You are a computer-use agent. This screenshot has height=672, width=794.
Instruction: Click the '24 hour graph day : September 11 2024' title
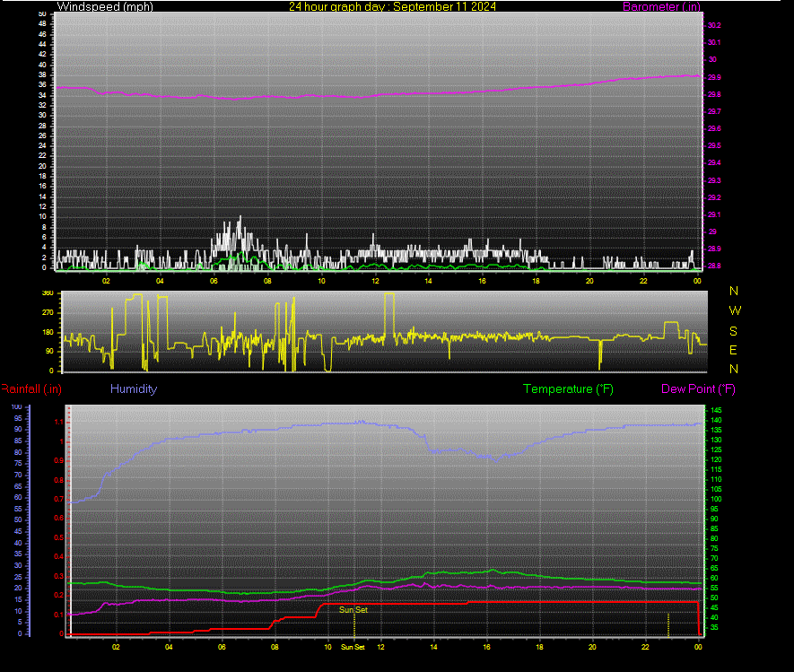click(392, 6)
